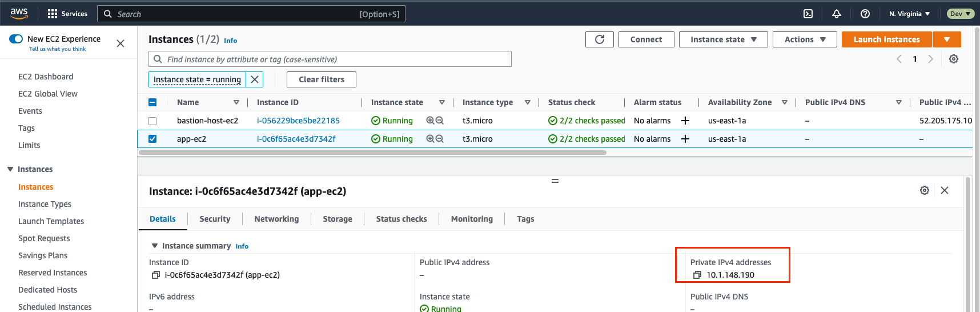Collapse the Instance summary section

(x=154, y=246)
